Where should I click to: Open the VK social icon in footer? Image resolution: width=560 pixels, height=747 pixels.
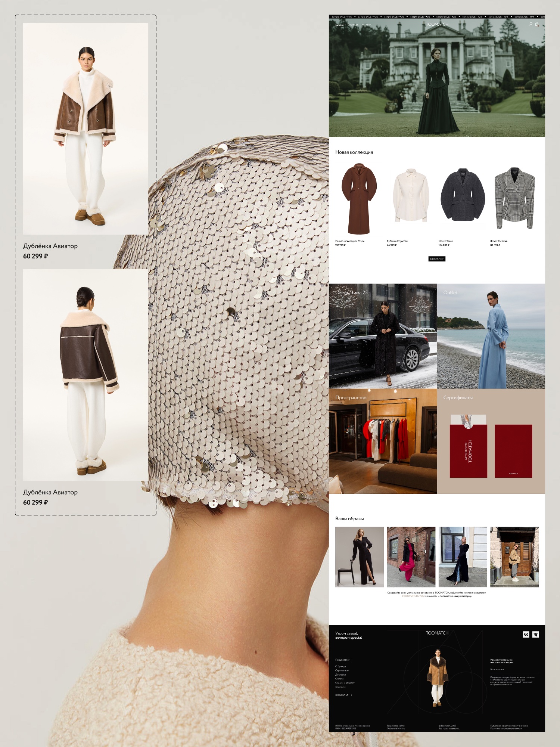pos(526,634)
